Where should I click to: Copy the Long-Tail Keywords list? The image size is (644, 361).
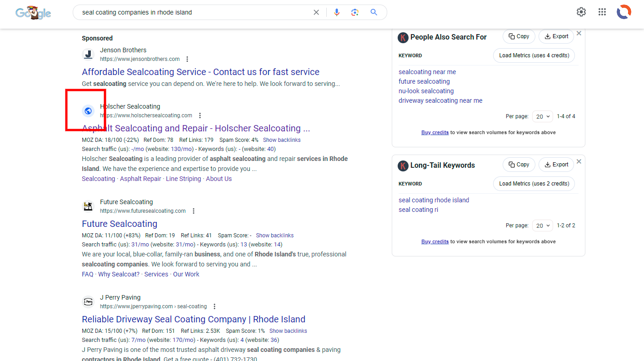pyautogui.click(x=519, y=165)
